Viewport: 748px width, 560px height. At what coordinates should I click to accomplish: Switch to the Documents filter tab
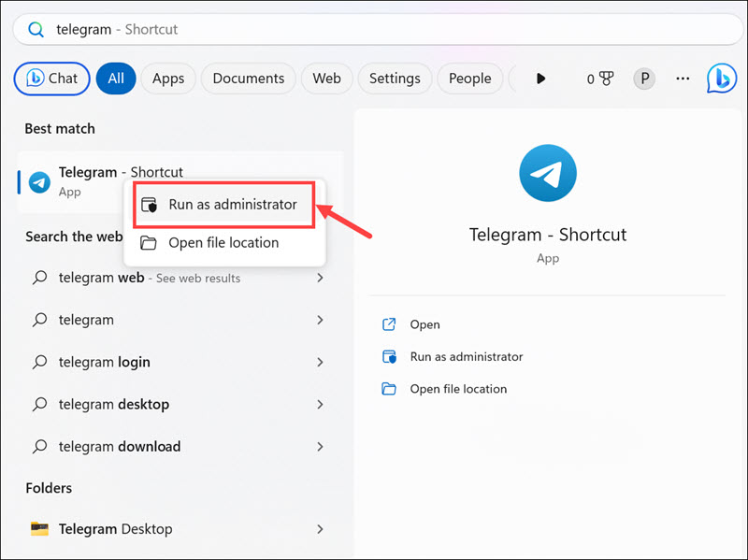(x=248, y=79)
